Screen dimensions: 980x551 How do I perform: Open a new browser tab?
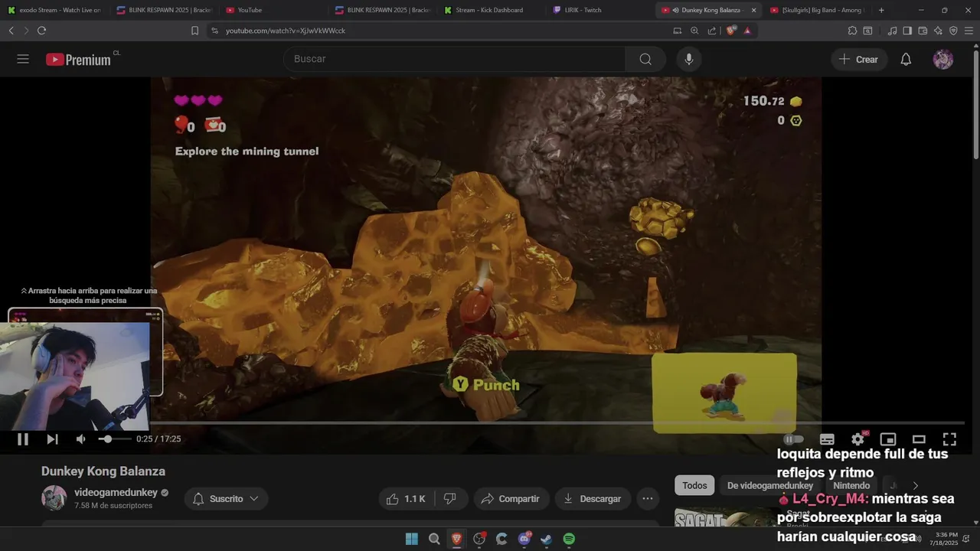point(881,10)
